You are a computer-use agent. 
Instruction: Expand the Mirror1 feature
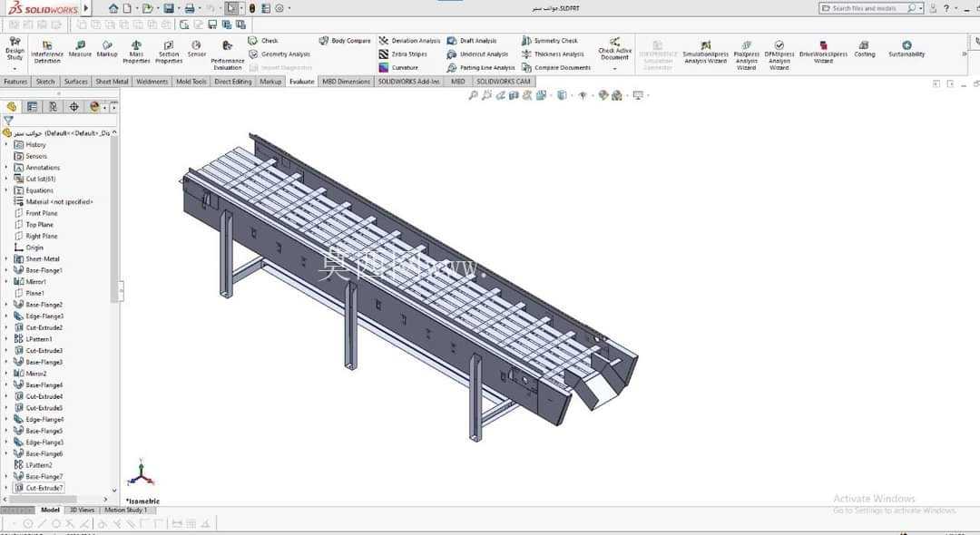pyautogui.click(x=6, y=282)
